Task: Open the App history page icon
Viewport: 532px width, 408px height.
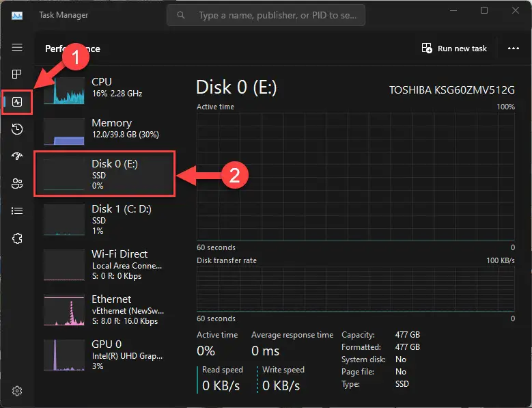Action: [x=17, y=129]
